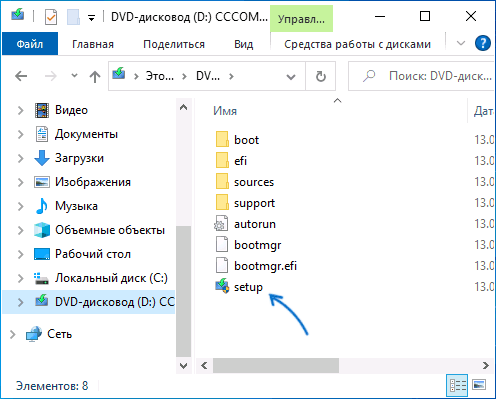
Task: Click the horizontal scrollbar left arrow
Action: tap(204, 366)
